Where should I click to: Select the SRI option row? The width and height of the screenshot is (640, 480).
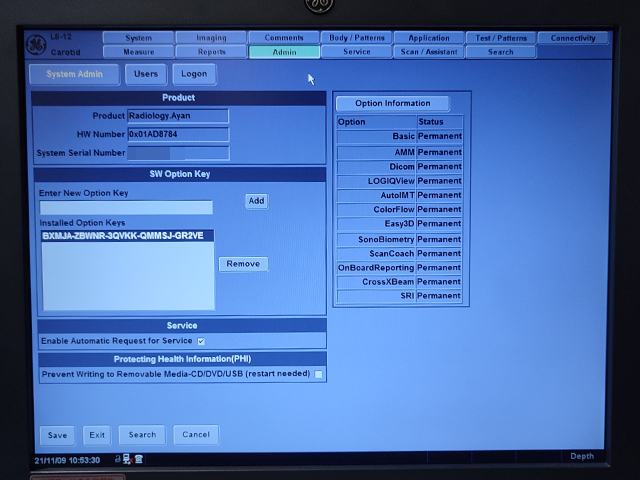pos(400,296)
